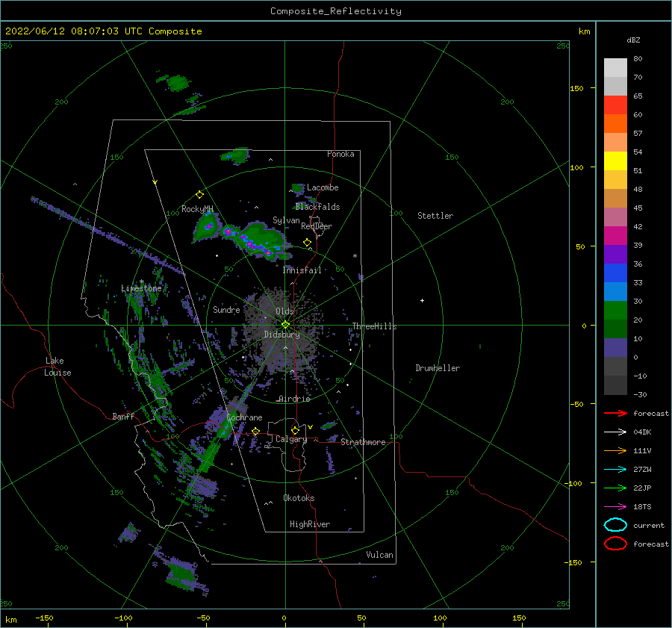Select the white 04DK arrow legend icon
Viewport: 672px width, 628px height.
pyautogui.click(x=615, y=432)
